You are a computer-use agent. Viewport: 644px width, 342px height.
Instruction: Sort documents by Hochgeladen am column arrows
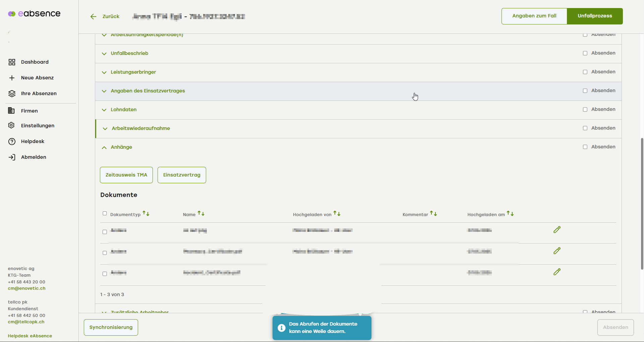tap(510, 214)
